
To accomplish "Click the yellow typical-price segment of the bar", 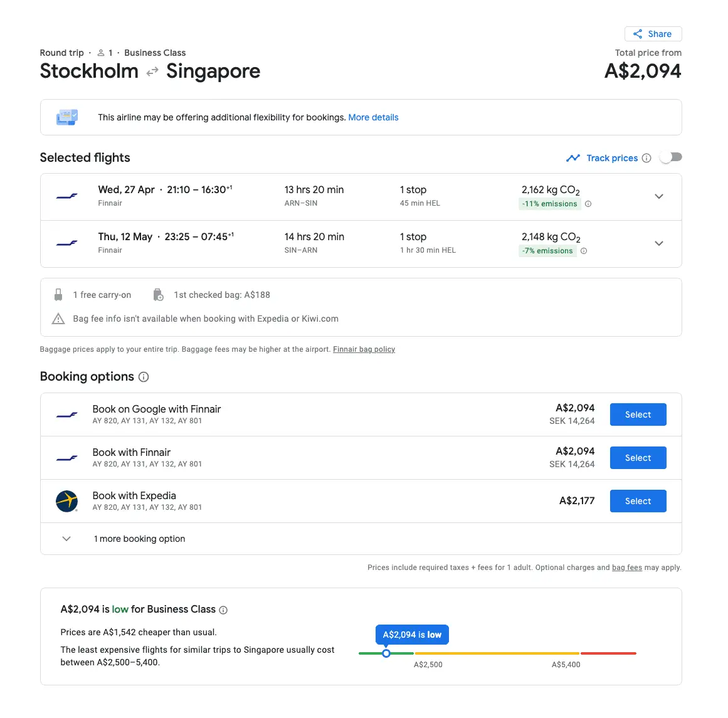I will (497, 653).
